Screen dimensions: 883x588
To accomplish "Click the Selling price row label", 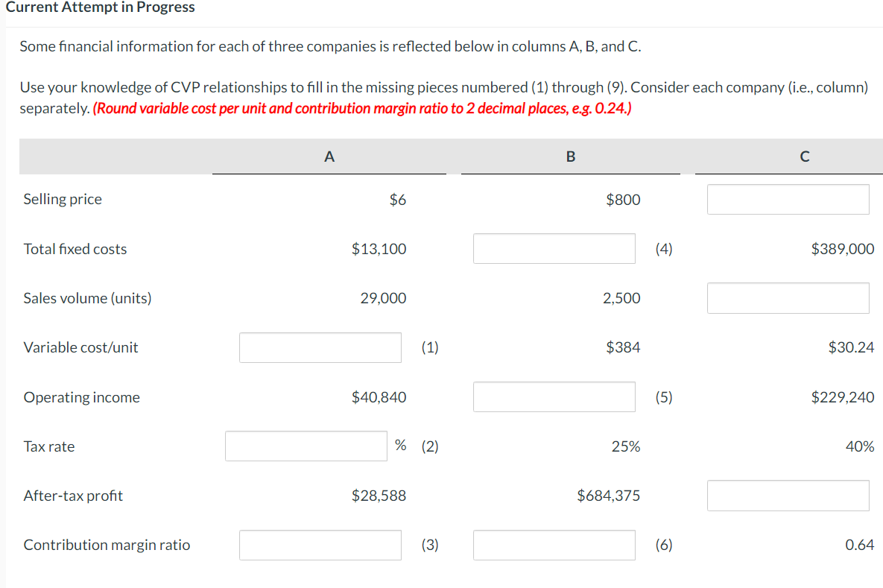I will 63,199.
